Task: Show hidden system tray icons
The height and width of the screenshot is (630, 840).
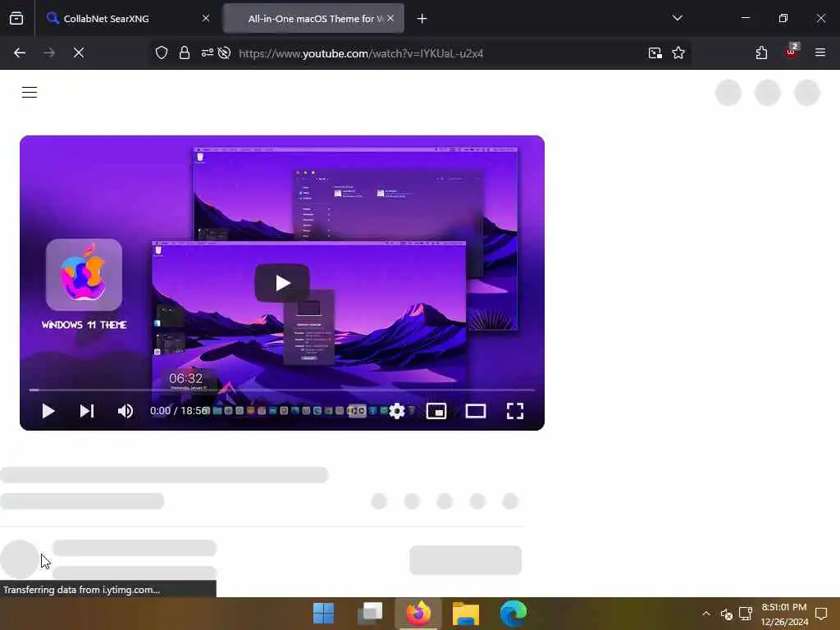Action: (x=706, y=614)
